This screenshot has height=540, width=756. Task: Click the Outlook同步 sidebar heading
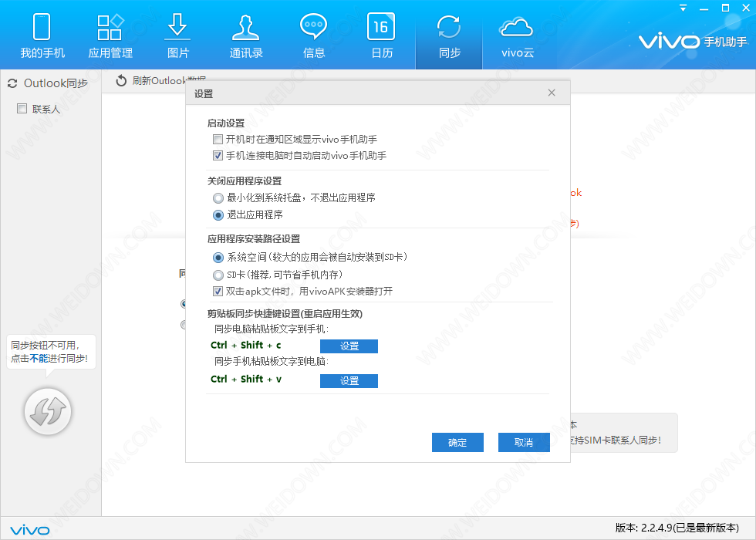click(x=48, y=83)
